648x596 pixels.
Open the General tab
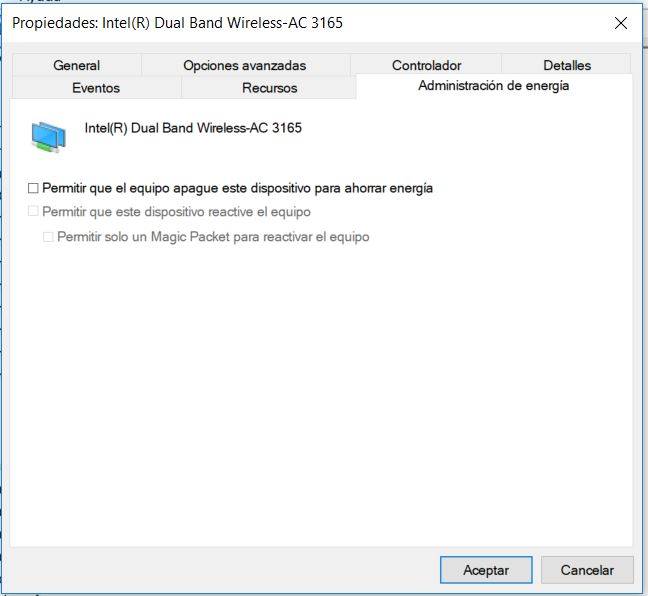pyautogui.click(x=77, y=65)
